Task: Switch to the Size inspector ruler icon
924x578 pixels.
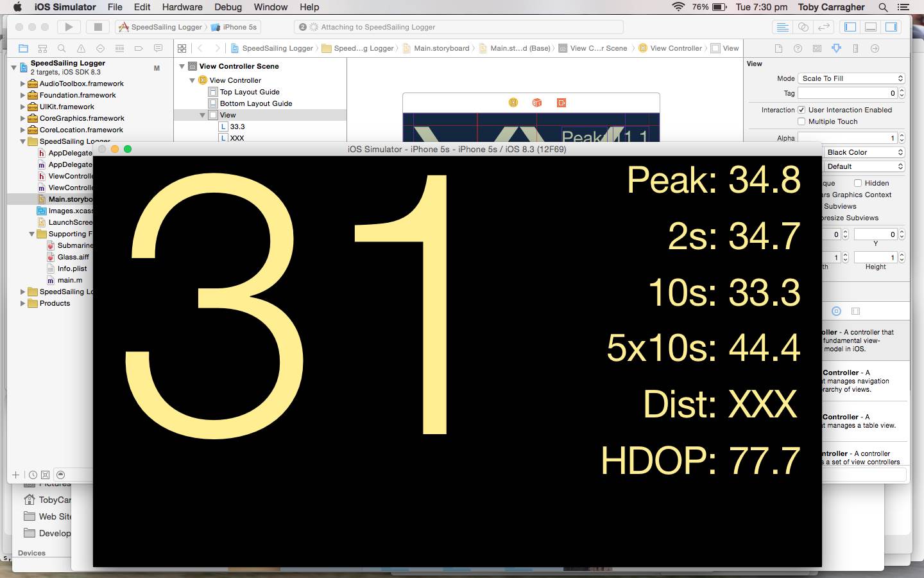Action: [x=855, y=48]
